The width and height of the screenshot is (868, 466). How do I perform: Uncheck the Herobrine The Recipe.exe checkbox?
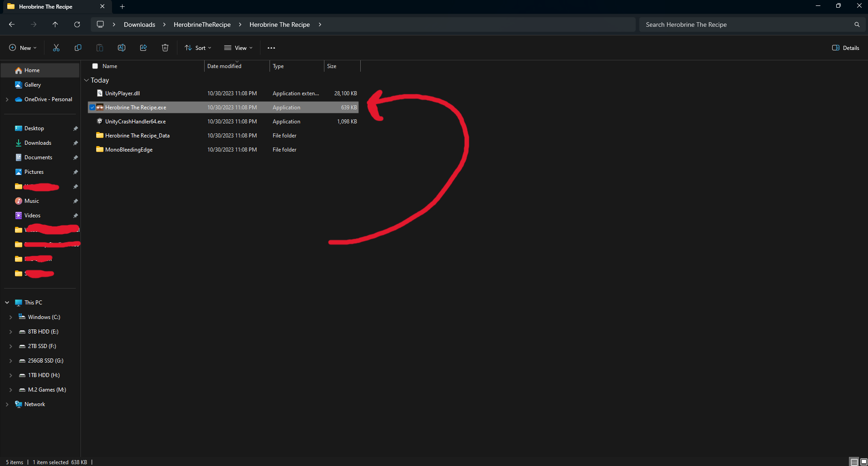point(93,108)
